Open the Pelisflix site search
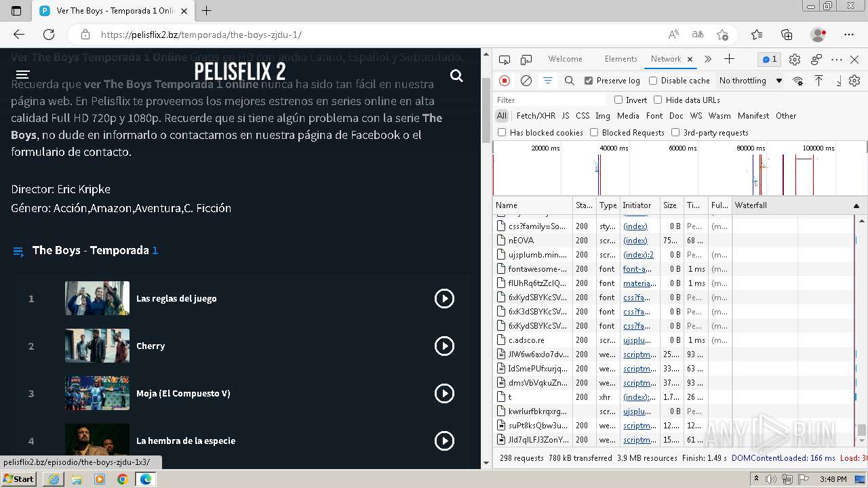868x488 pixels. (x=456, y=76)
